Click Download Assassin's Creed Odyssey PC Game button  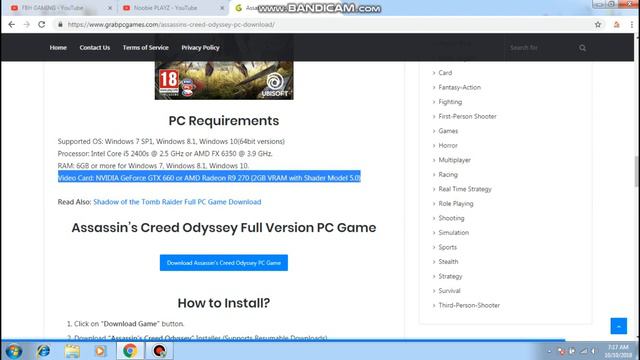click(224, 263)
